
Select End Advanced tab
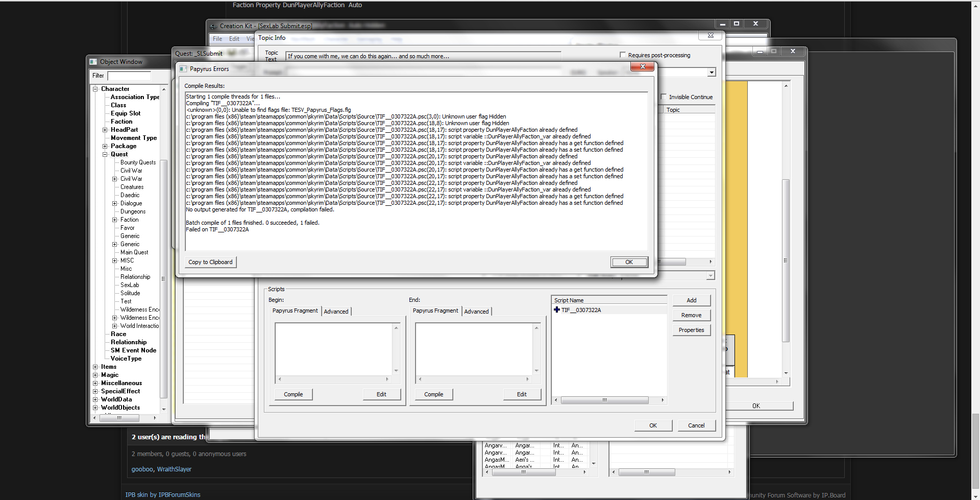coord(477,312)
